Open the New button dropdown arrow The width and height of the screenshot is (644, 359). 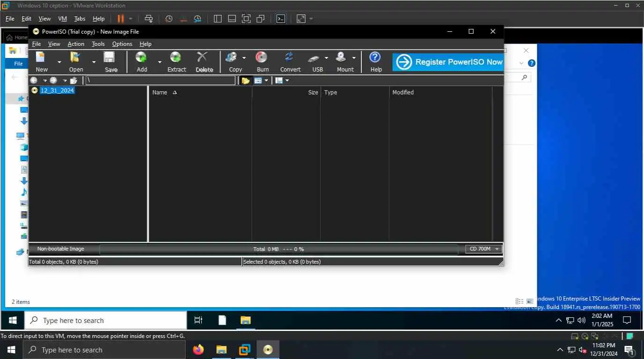tap(59, 62)
